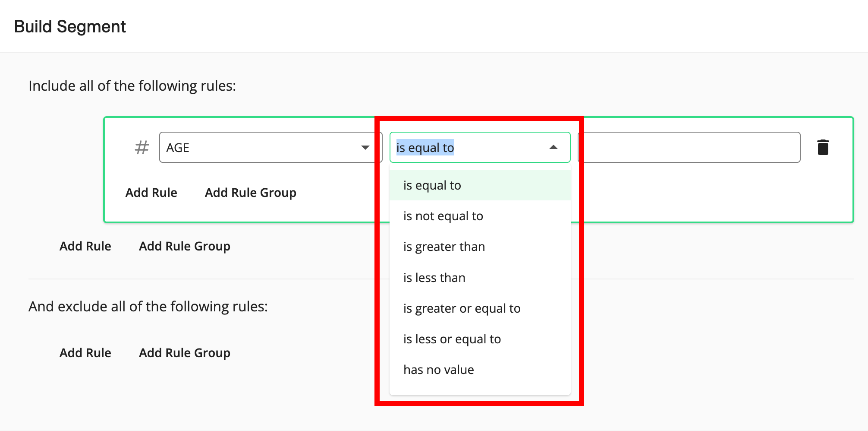
Task: Click the highlighted 'is equal to' combo box text
Action: (x=425, y=148)
